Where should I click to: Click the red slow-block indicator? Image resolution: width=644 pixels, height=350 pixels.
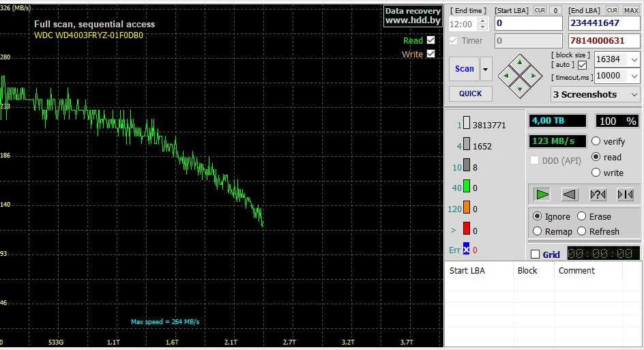(x=467, y=228)
